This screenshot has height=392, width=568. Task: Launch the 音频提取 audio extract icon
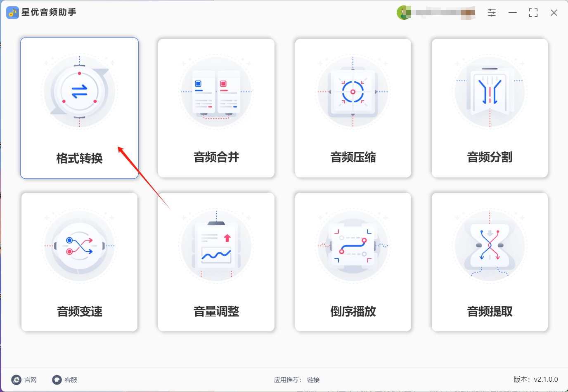pyautogui.click(x=490, y=246)
